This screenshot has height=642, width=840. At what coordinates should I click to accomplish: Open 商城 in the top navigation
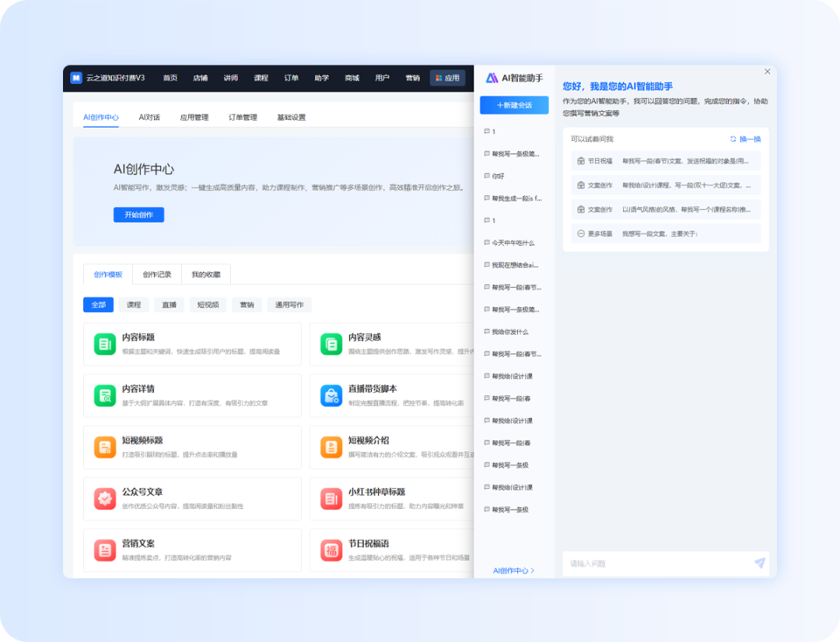(352, 78)
